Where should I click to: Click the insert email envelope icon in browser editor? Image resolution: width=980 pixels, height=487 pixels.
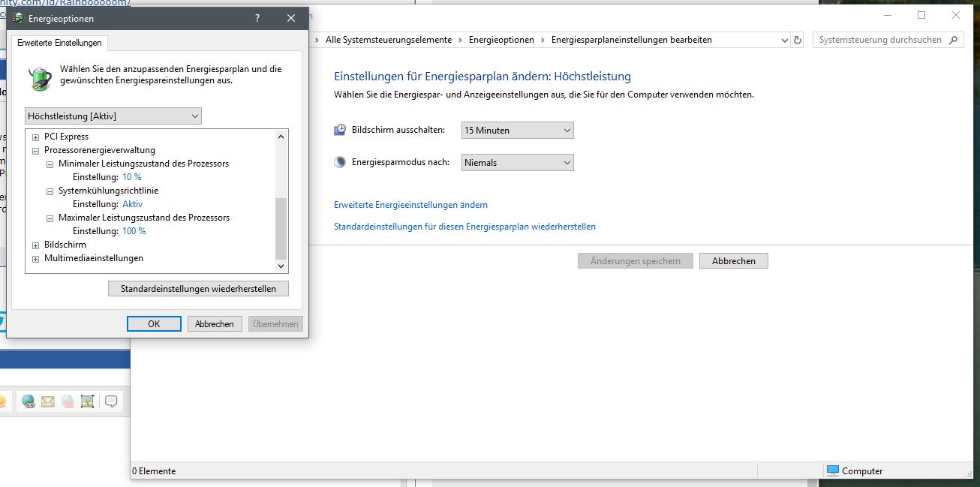coord(48,401)
